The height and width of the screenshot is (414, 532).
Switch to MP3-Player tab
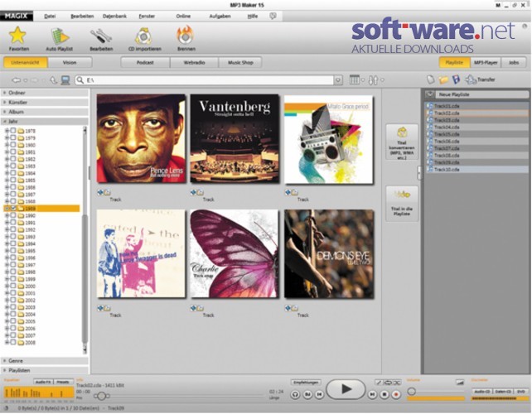click(486, 63)
